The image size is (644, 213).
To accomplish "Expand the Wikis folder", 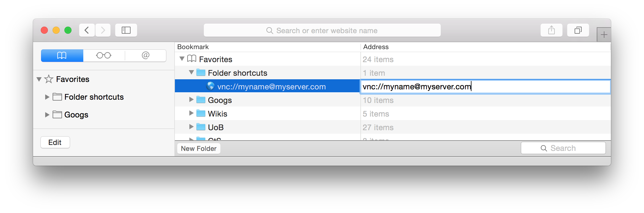I will click(x=191, y=113).
